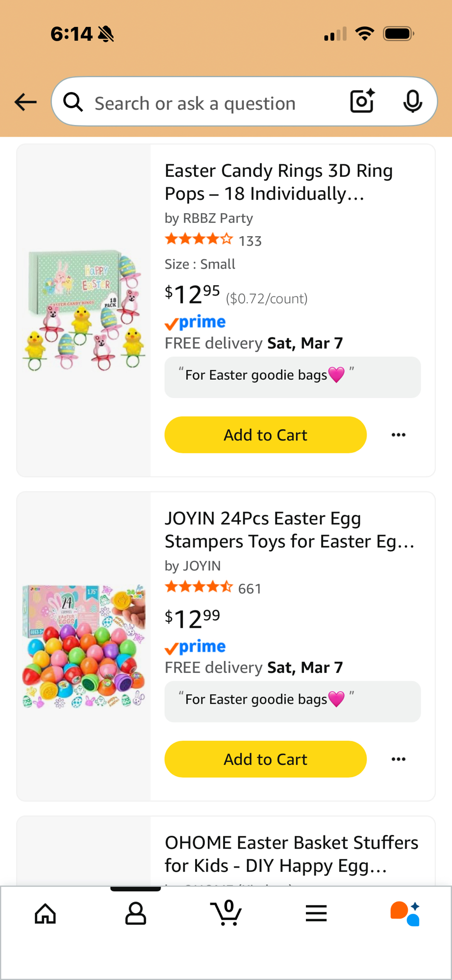The image size is (452, 980).
Task: Add JOYIN Egg Stampers to cart
Action: (265, 759)
